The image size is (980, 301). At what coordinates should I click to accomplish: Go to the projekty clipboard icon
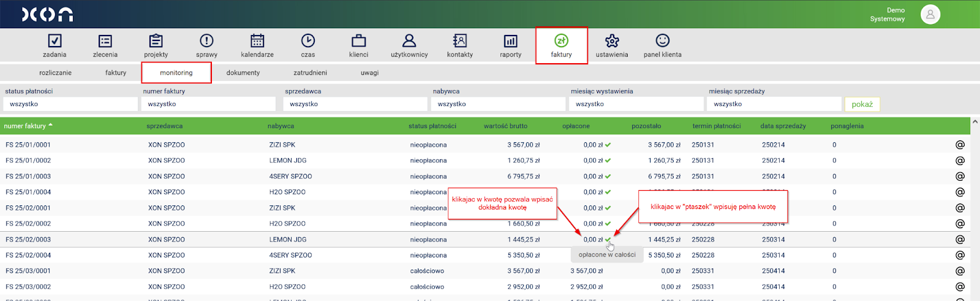coord(156,41)
